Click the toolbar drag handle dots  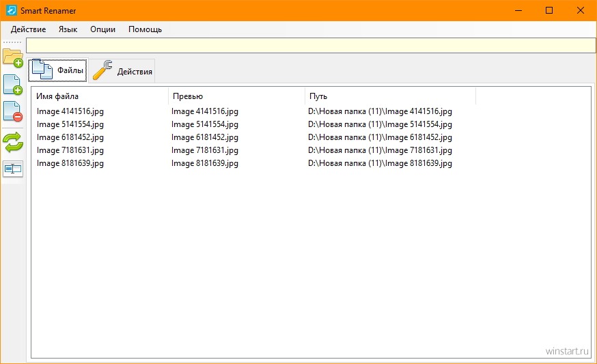pyautogui.click(x=12, y=42)
